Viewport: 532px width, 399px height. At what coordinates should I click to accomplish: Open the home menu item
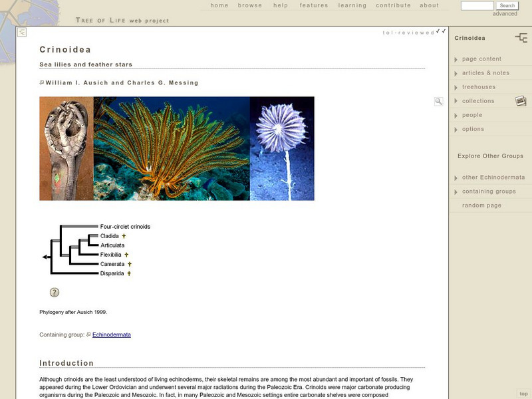coord(219,5)
